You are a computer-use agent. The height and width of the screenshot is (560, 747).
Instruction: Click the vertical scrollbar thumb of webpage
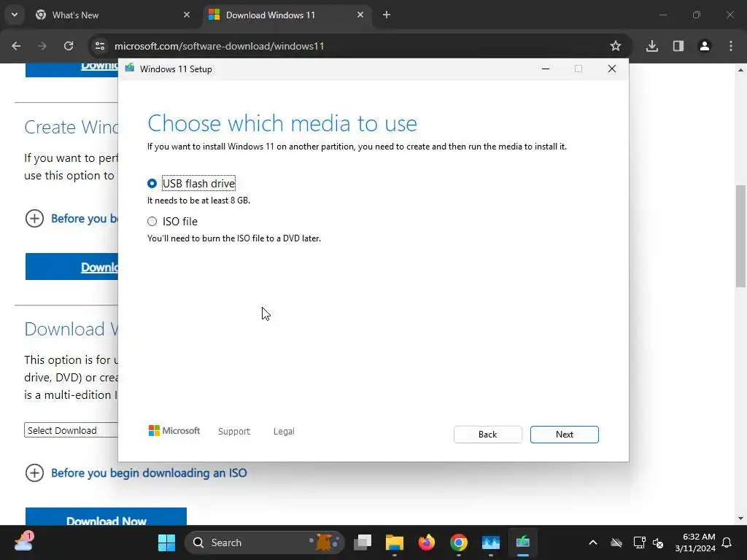[x=740, y=236]
